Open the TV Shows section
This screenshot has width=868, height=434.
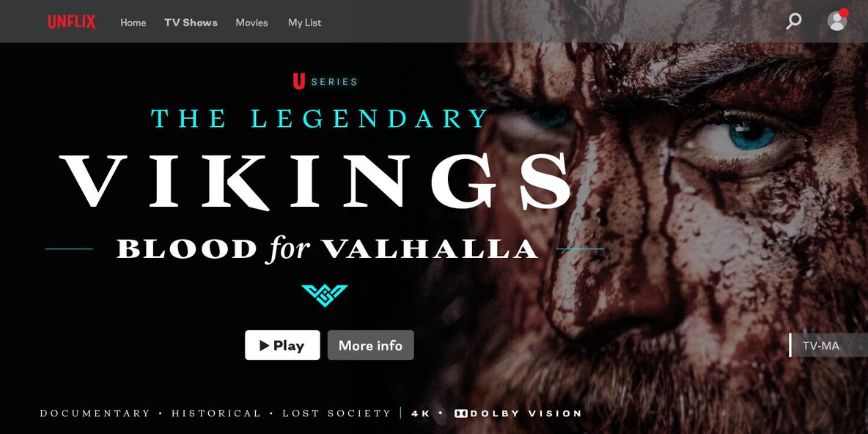191,23
